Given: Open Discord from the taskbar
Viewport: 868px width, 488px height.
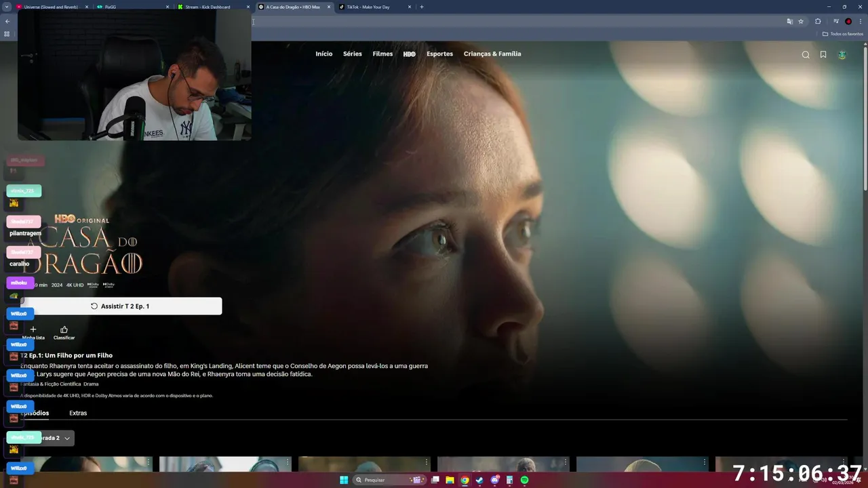Looking at the screenshot, I should pyautogui.click(x=494, y=480).
